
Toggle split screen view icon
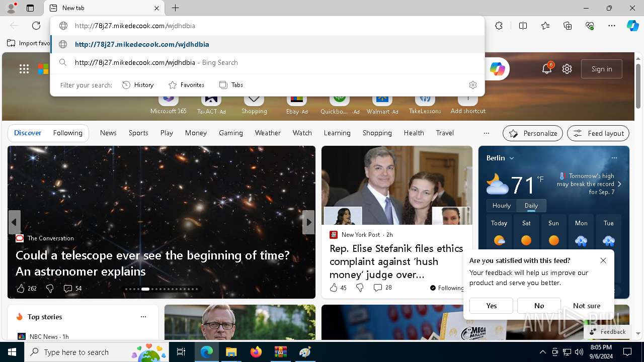point(523,26)
